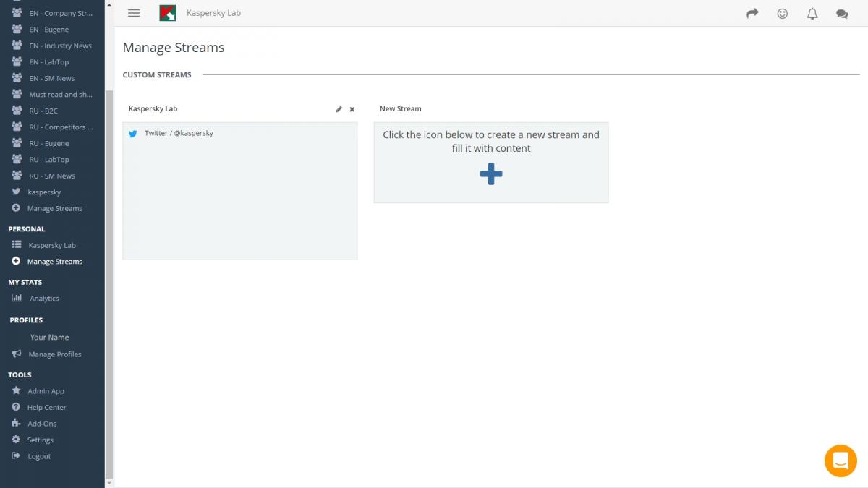
Task: Open the kaspersky Twitter stream
Action: click(44, 192)
